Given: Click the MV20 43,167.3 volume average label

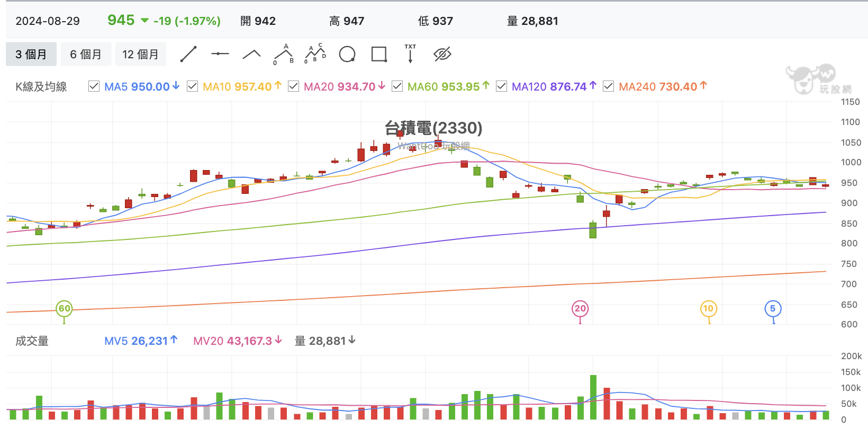Looking at the screenshot, I should click(238, 341).
